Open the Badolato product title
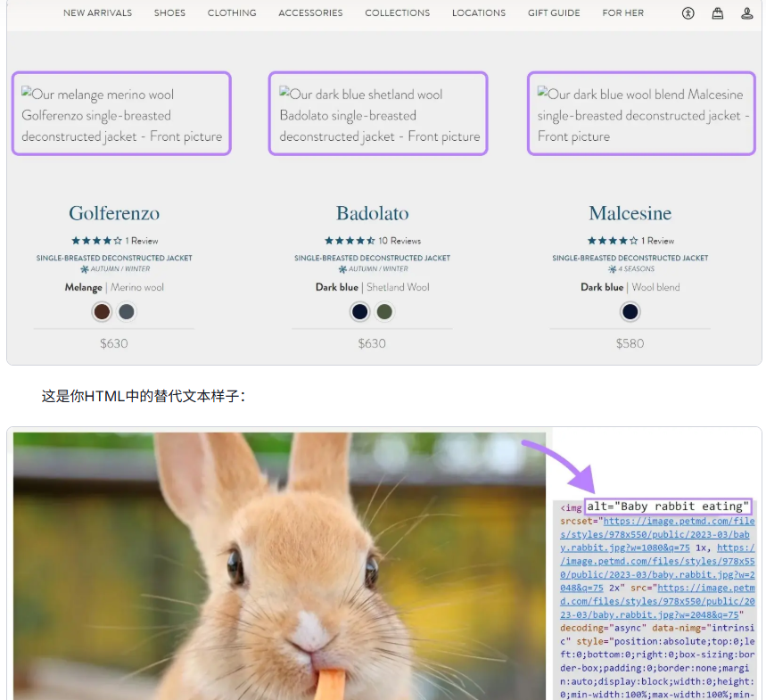 tap(372, 213)
